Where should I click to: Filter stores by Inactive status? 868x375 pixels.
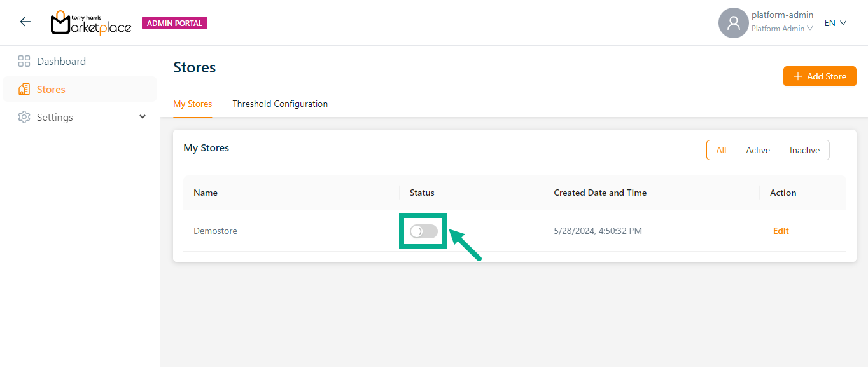[x=804, y=150]
